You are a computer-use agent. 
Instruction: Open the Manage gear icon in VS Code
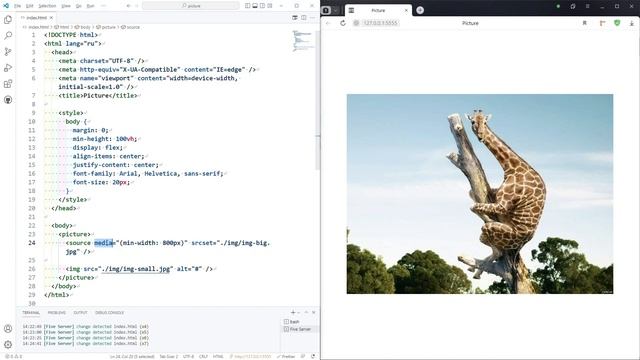click(8, 344)
